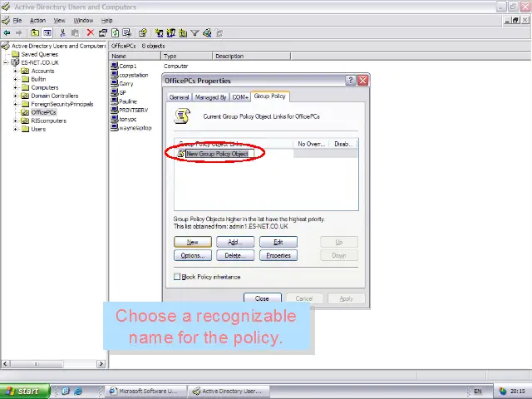Open the View menu
Viewport: 532px width, 399px height.
[59, 20]
